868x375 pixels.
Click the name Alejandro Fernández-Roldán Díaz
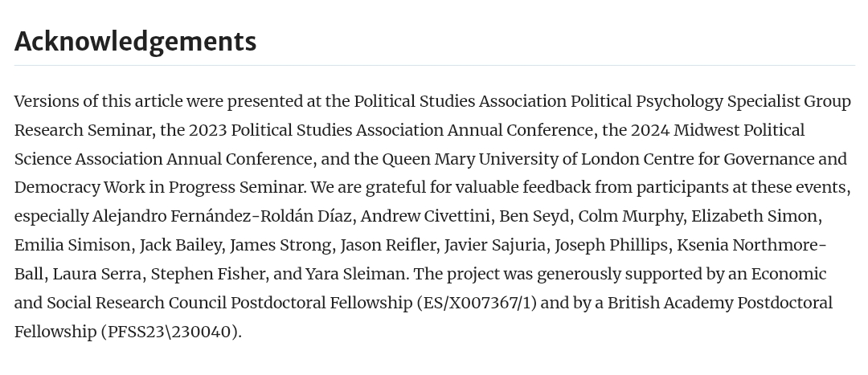tap(223, 217)
